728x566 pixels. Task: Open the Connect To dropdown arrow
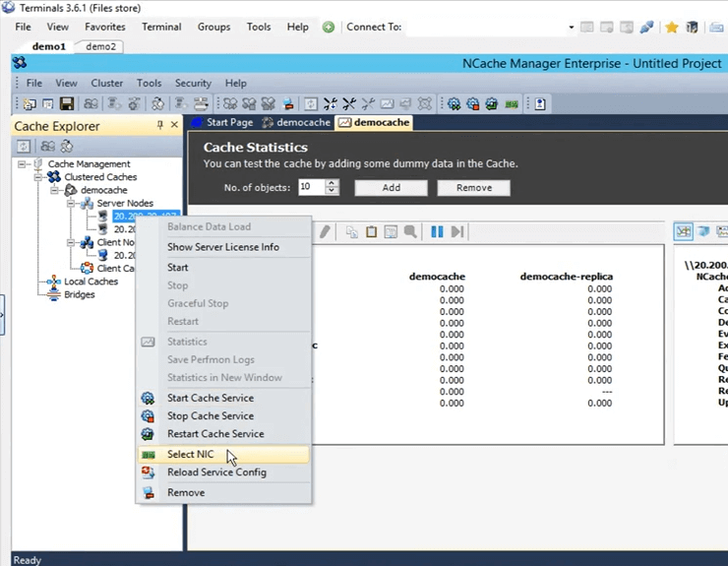point(571,28)
